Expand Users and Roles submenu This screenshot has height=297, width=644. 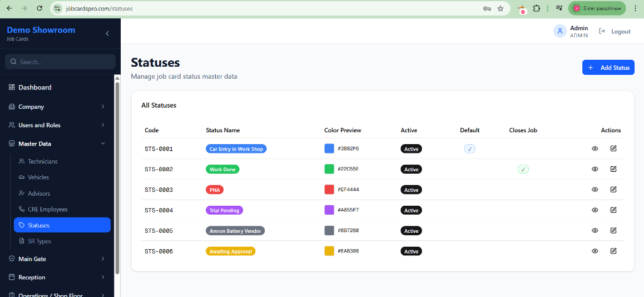[57, 125]
